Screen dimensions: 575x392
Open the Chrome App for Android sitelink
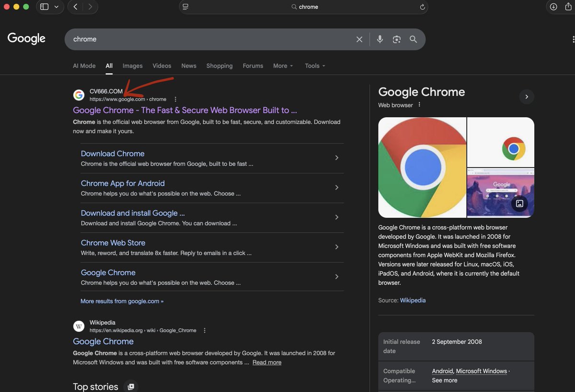pos(123,183)
